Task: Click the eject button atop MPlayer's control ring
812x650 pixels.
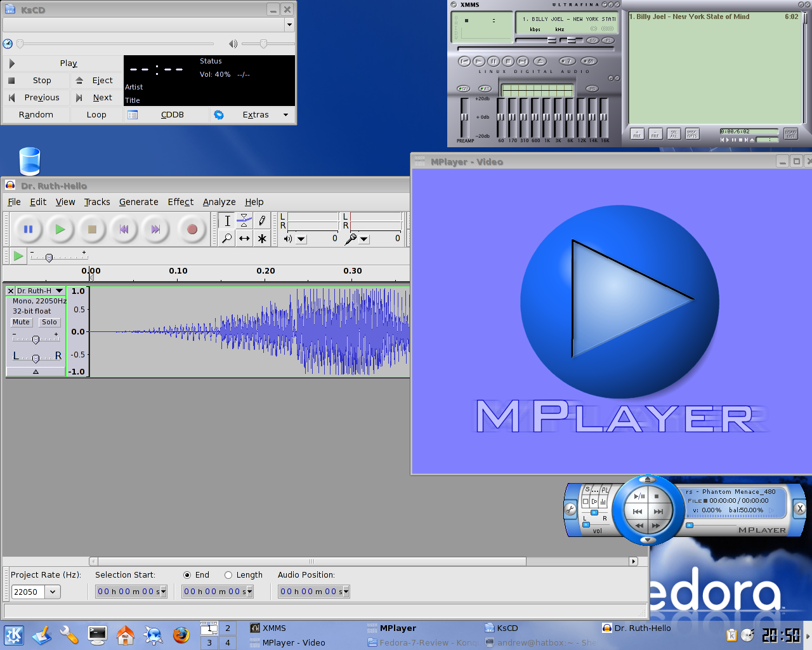Action: point(647,479)
